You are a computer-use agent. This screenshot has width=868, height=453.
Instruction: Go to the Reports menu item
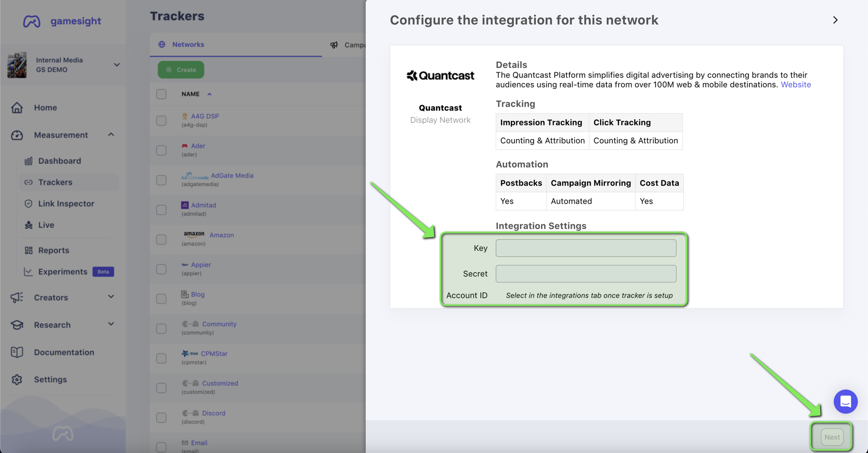[54, 250]
